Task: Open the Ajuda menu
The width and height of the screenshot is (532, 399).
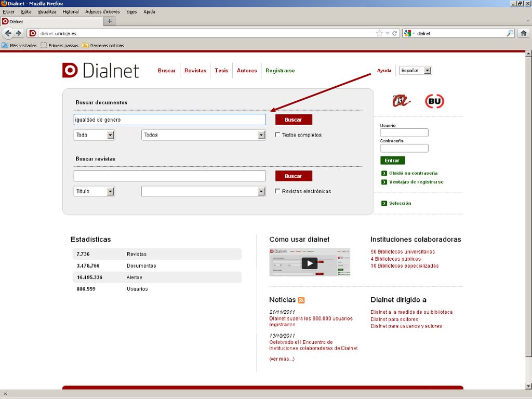Action: (149, 12)
